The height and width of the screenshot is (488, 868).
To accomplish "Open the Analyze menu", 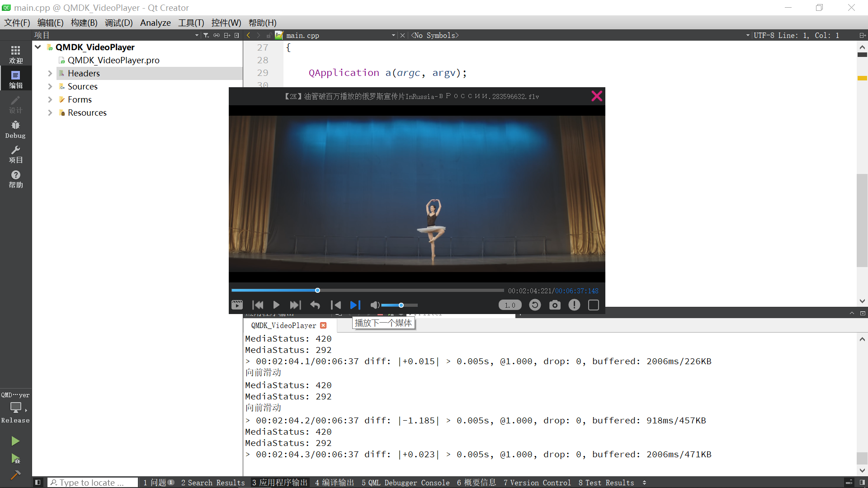I will (x=155, y=23).
